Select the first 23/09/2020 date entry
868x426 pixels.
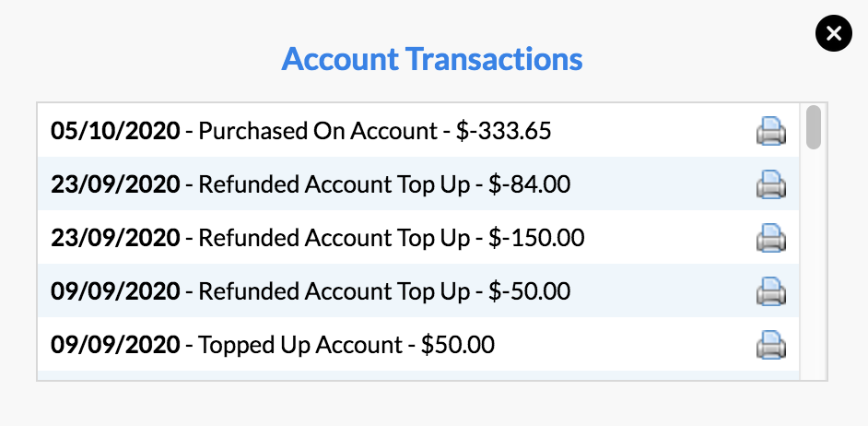coord(115,184)
